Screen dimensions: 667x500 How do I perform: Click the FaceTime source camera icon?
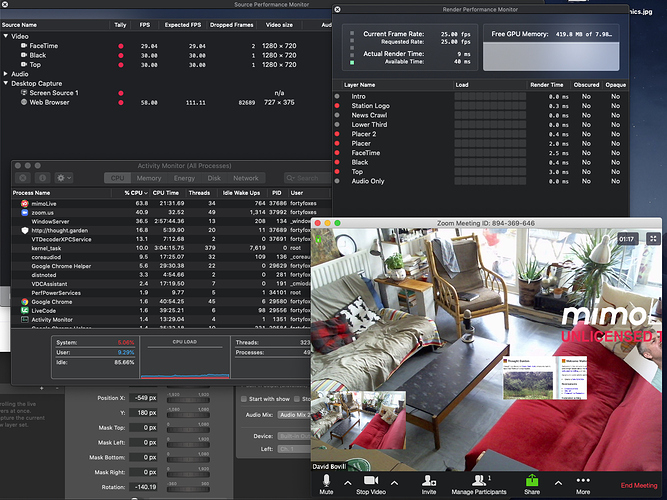(24, 46)
